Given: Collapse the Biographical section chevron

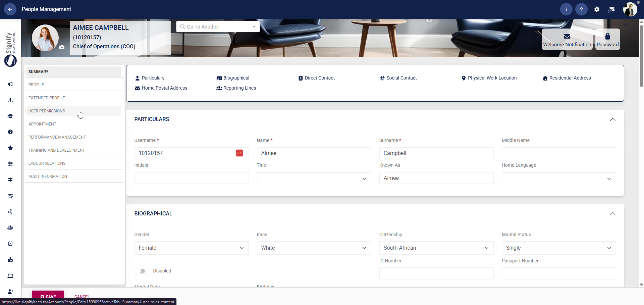Looking at the screenshot, I should (x=612, y=214).
